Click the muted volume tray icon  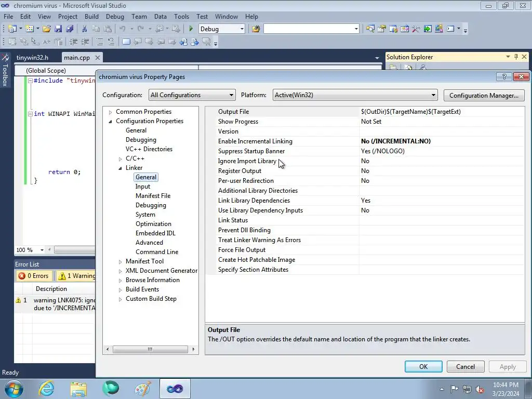click(480, 389)
